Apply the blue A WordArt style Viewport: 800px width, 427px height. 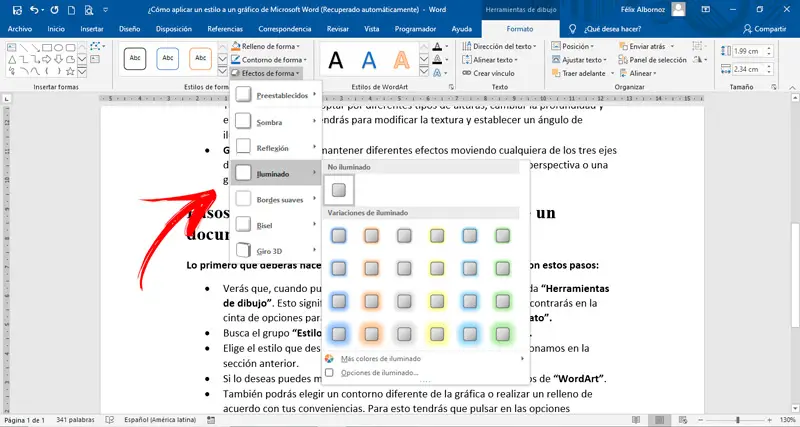(369, 60)
